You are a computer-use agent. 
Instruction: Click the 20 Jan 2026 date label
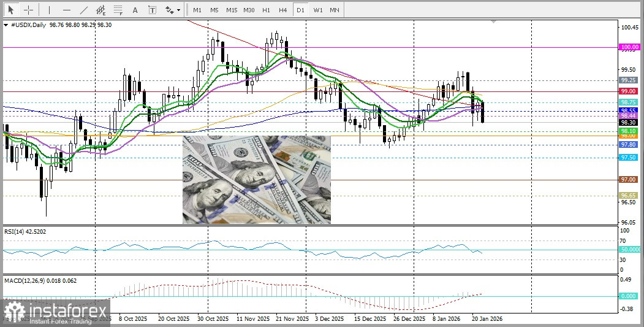click(487, 319)
